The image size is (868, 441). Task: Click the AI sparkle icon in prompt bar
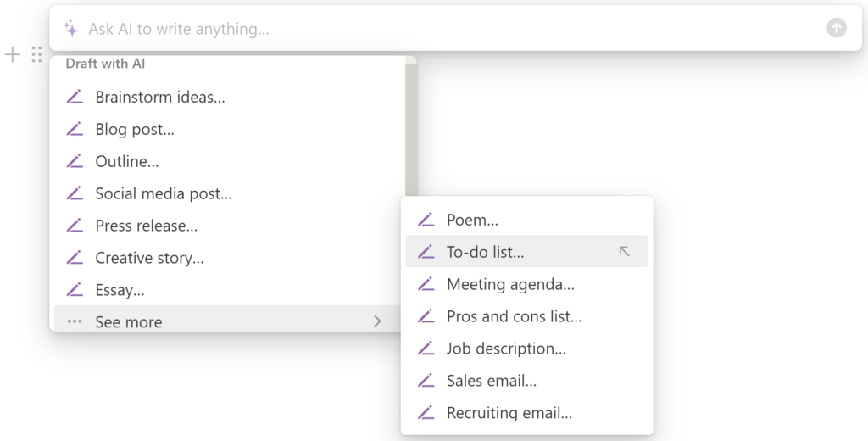[x=71, y=28]
